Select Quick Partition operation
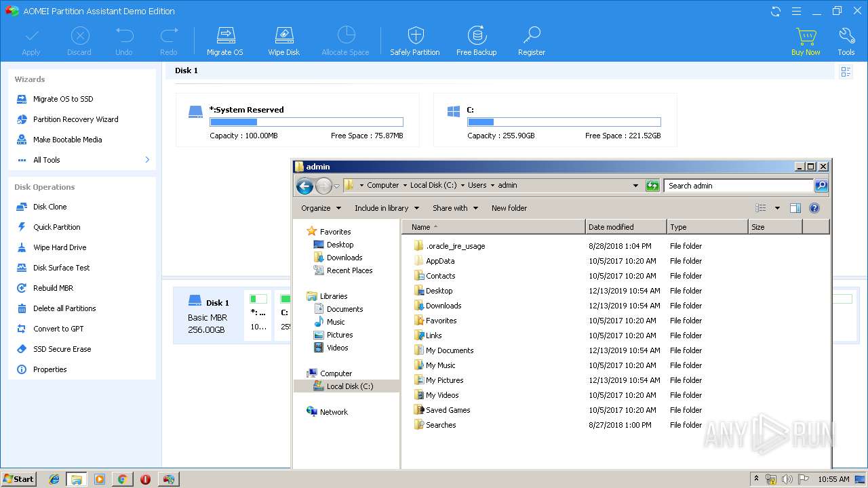The height and width of the screenshot is (488, 868). click(x=56, y=227)
